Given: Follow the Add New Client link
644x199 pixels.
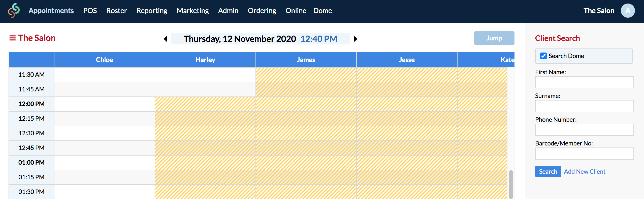Looking at the screenshot, I should pyautogui.click(x=585, y=171).
